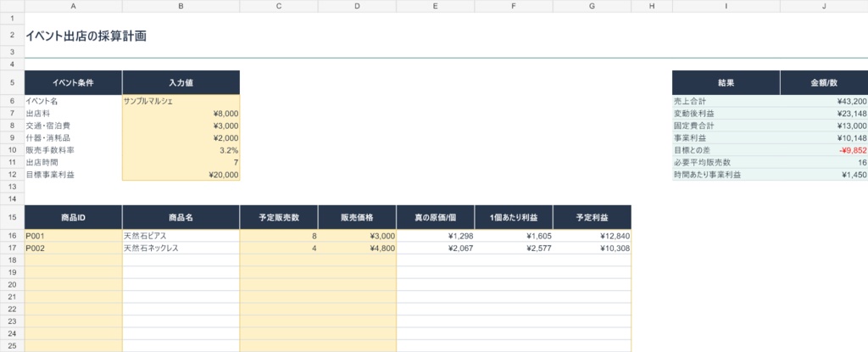Select the 時間あたり事業利益 label
Screen dimensions: 868x352
coord(726,174)
